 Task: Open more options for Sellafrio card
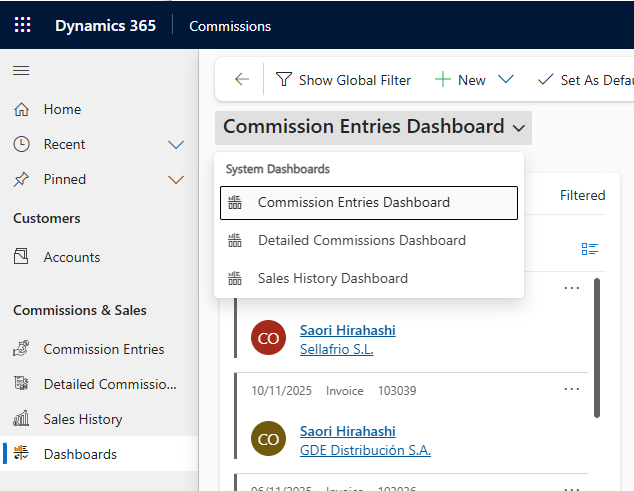[572, 288]
